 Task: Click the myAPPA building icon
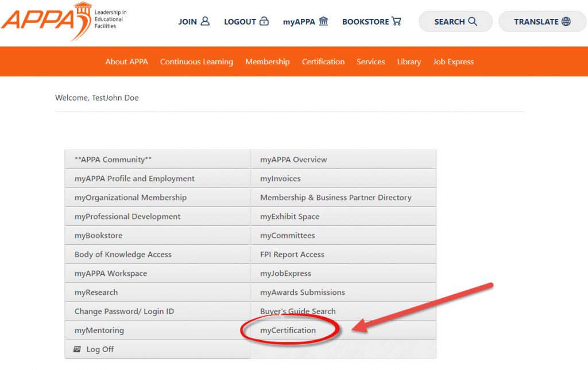[x=323, y=21]
